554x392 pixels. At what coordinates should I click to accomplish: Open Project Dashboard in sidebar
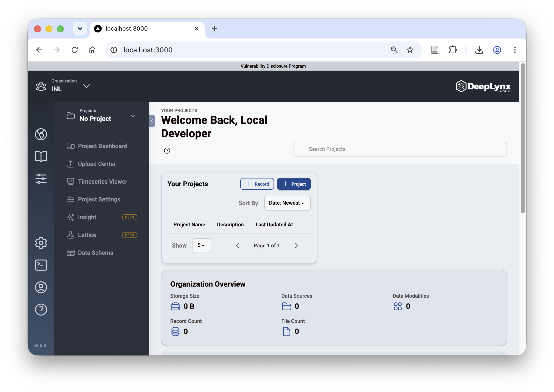pyautogui.click(x=102, y=146)
